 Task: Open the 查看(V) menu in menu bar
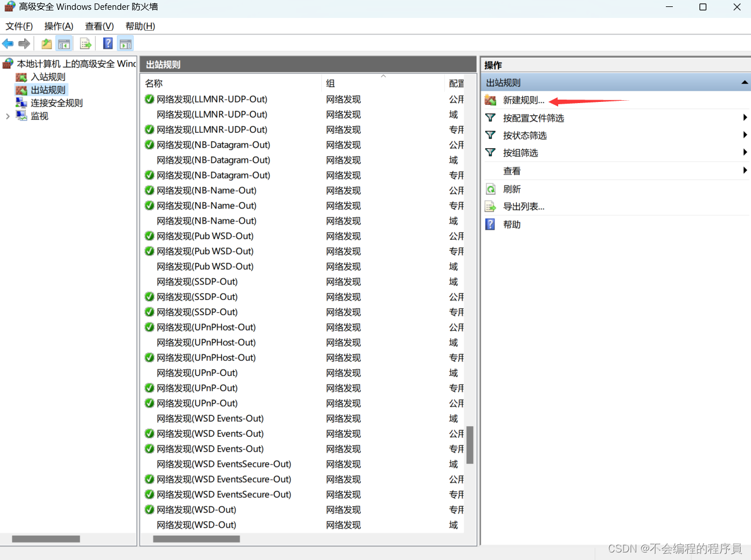[x=100, y=26]
